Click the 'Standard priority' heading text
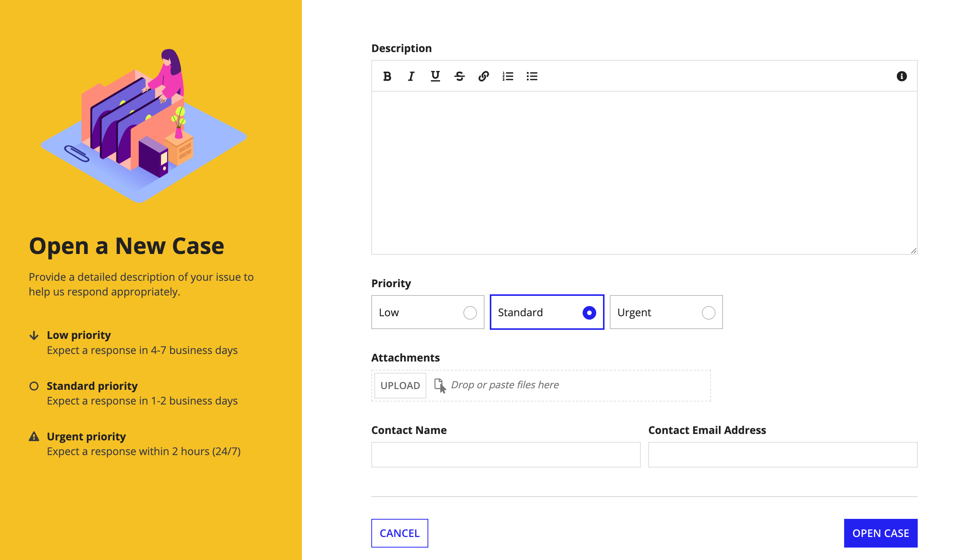Image resolution: width=963 pixels, height=560 pixels. (92, 386)
